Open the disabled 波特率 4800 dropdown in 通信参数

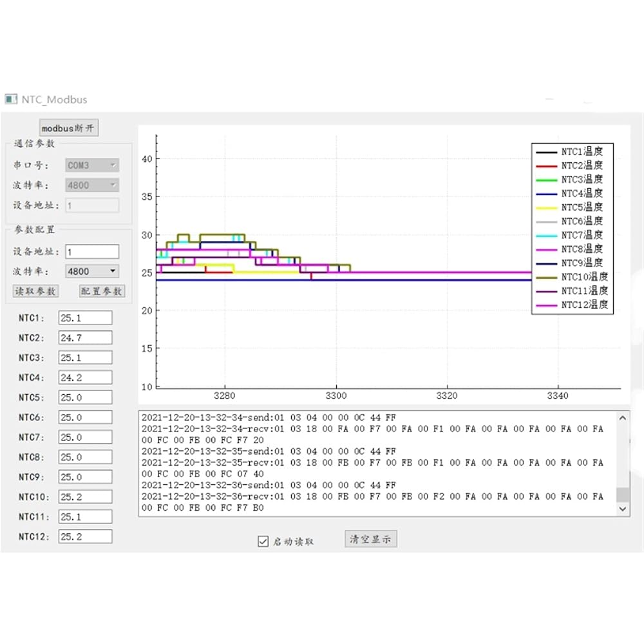tap(93, 185)
